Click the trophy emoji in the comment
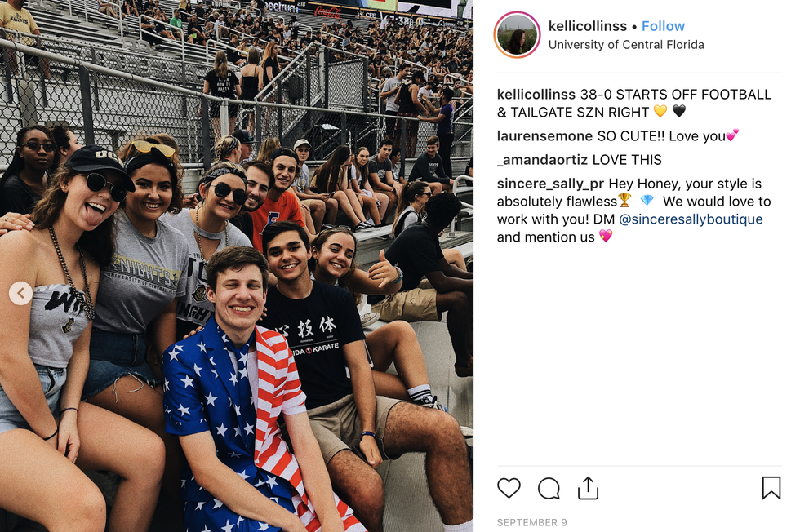Viewport: 800px width, 532px height. coord(625,201)
